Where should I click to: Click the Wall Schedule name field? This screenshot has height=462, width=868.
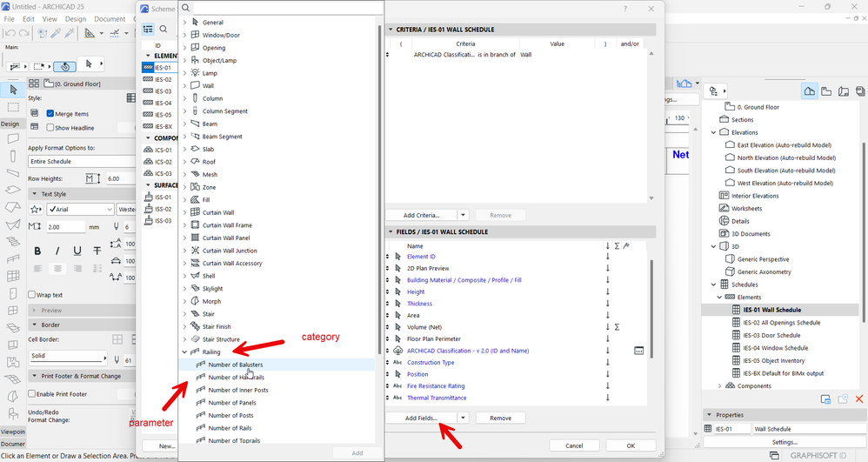(x=809, y=429)
